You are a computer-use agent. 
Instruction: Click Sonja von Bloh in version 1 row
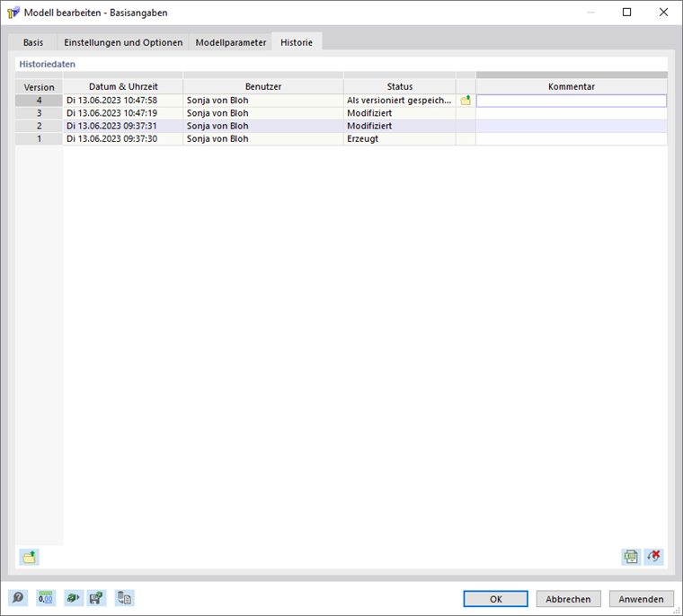[263, 139]
